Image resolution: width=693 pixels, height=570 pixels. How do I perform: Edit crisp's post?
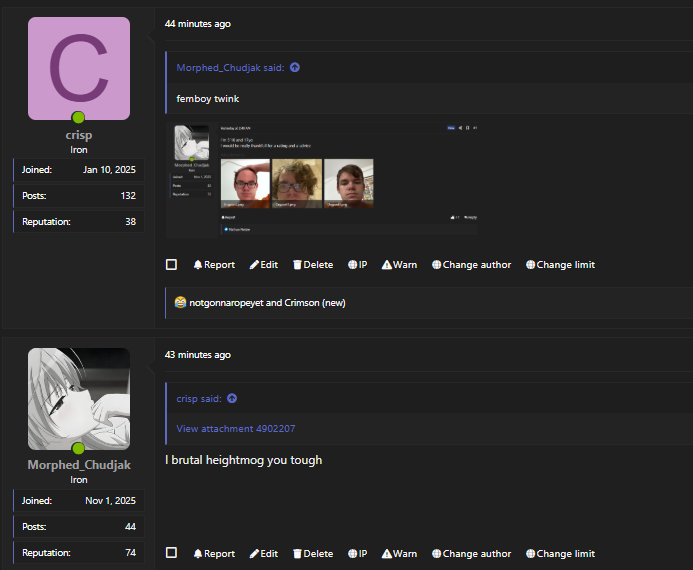click(264, 265)
